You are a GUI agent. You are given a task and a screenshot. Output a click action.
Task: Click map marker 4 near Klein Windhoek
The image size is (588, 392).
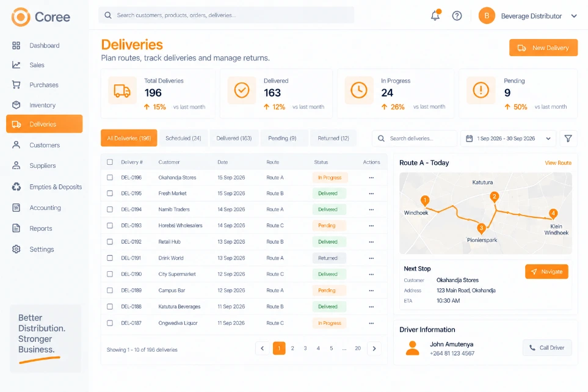(x=553, y=214)
